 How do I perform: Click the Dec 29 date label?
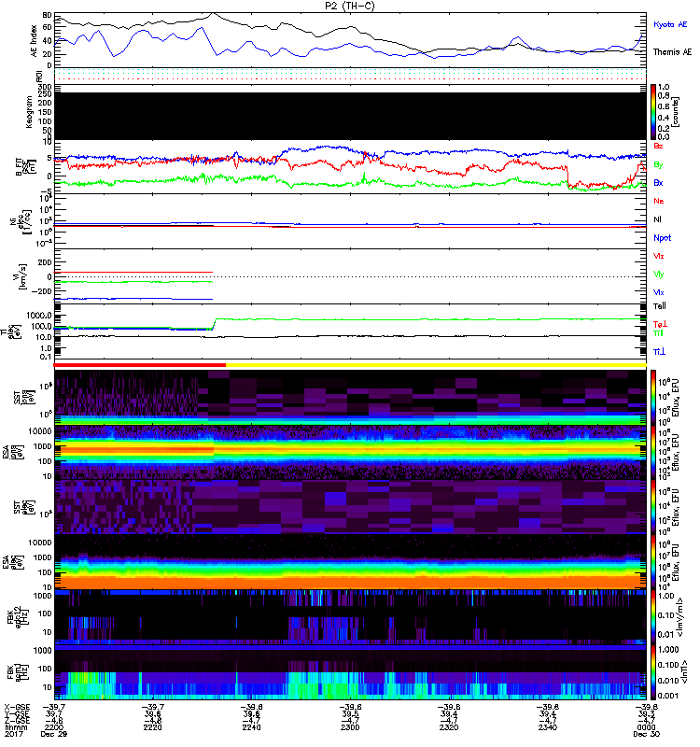coord(54,734)
